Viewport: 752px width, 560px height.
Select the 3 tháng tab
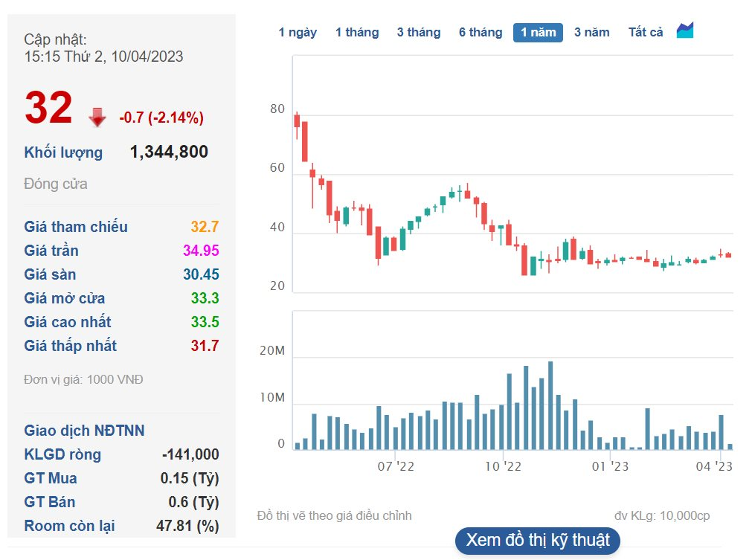point(419,33)
